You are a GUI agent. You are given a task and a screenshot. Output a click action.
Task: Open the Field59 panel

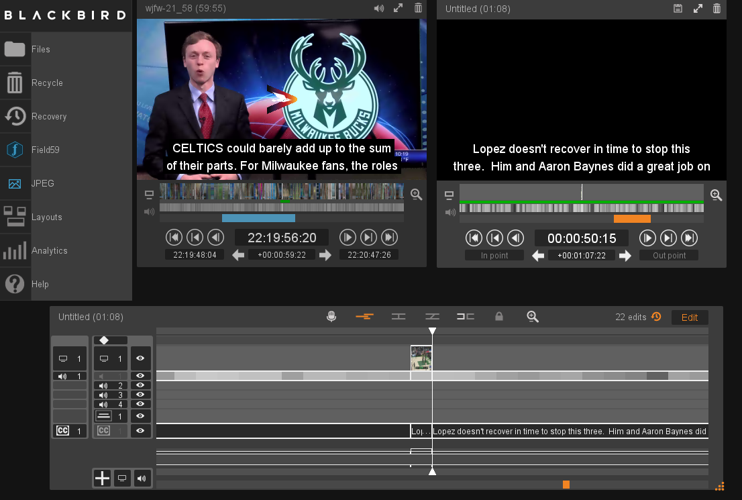45,150
